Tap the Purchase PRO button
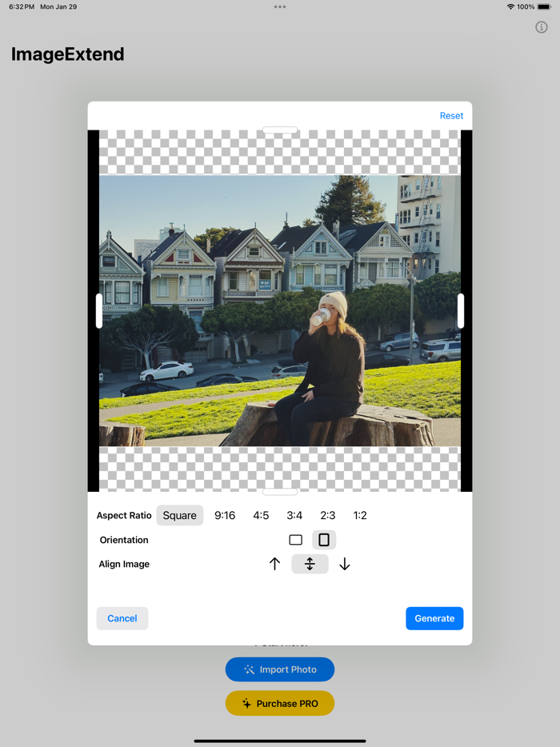The height and width of the screenshot is (747, 560). coord(280,703)
